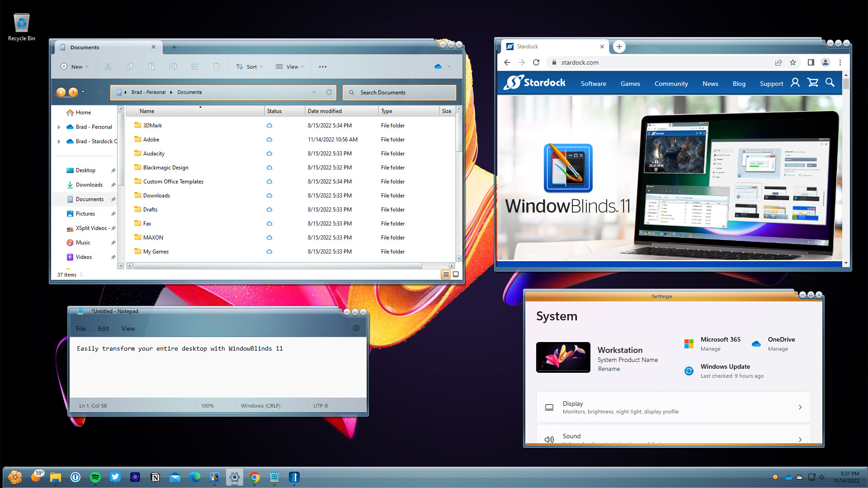Image resolution: width=868 pixels, height=488 pixels.
Task: Select the Community tab on stardock.com
Action: [x=671, y=84]
